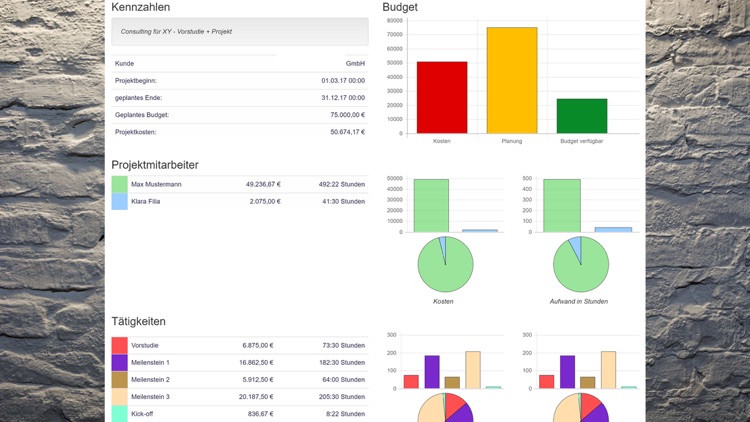Click the value '50.674,17 €'
This screenshot has width=750, height=422.
(x=347, y=132)
